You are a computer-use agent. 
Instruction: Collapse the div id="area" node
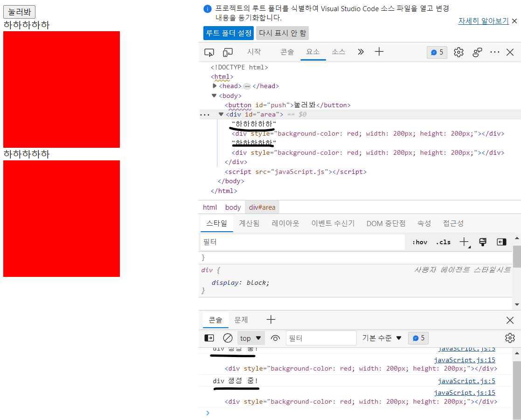tap(221, 114)
